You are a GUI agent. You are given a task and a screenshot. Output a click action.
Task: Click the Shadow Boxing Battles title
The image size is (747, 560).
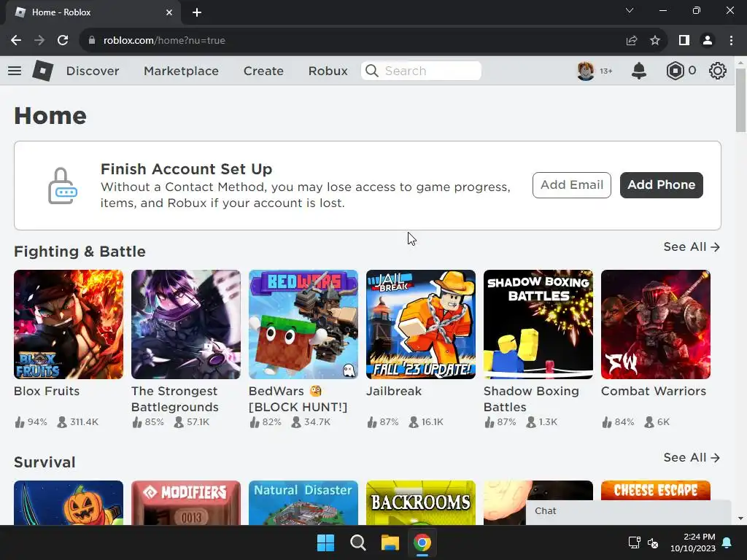[531, 399]
